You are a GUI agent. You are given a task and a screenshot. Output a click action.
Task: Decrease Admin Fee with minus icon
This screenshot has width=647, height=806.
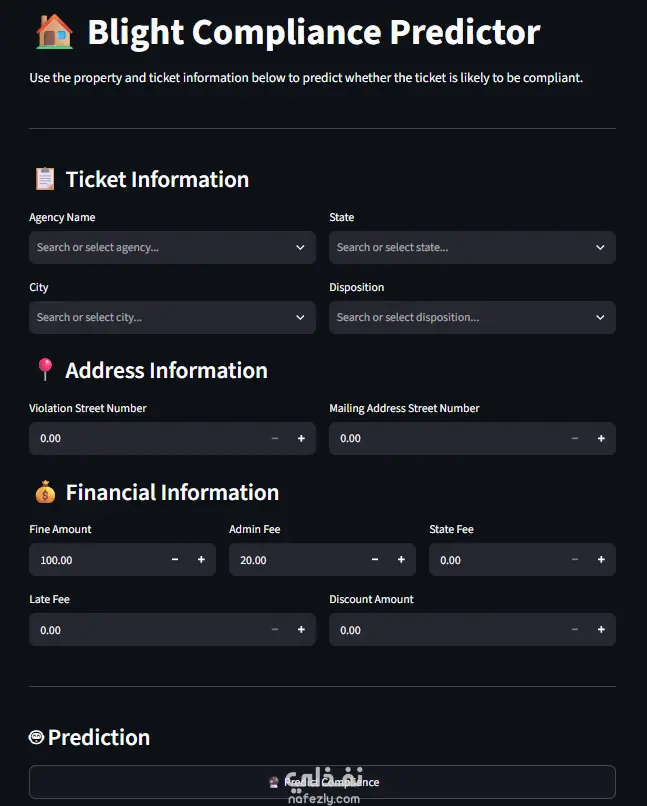[x=375, y=560]
